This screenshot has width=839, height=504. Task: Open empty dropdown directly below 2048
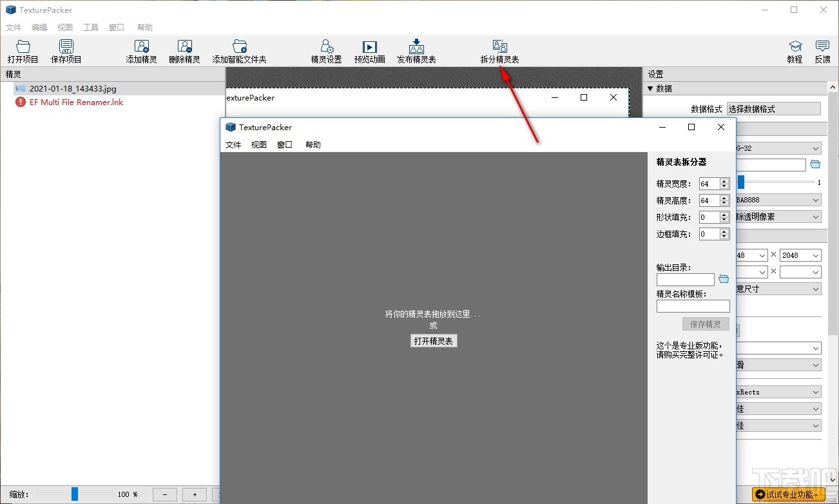coord(800,272)
